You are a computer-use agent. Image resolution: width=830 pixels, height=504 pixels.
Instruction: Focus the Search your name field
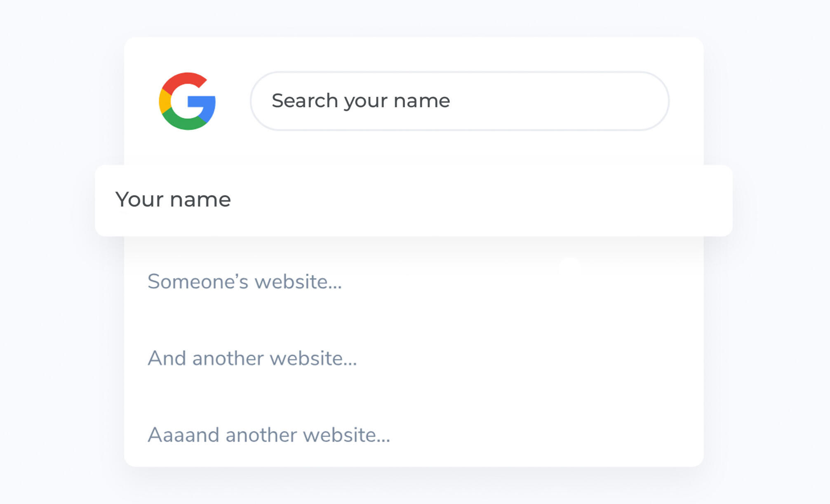tap(459, 101)
